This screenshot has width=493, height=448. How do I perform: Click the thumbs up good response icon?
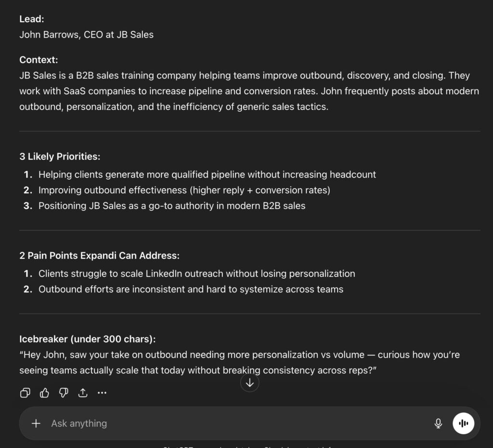coord(44,393)
